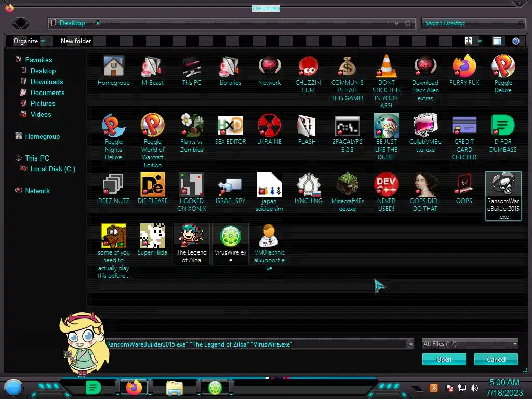
Task: Open File Explorer from the taskbar
Action: (x=175, y=388)
